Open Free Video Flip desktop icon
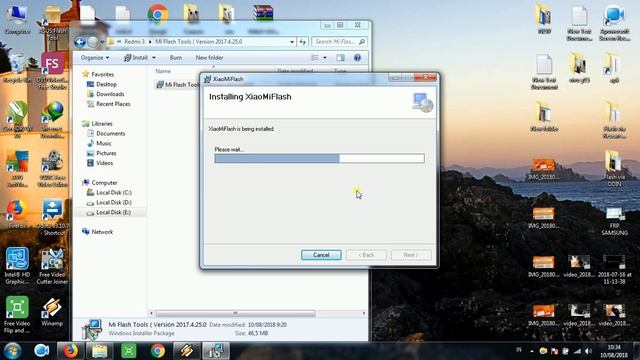Viewport: 640px width, 360px height. pyautogui.click(x=17, y=314)
